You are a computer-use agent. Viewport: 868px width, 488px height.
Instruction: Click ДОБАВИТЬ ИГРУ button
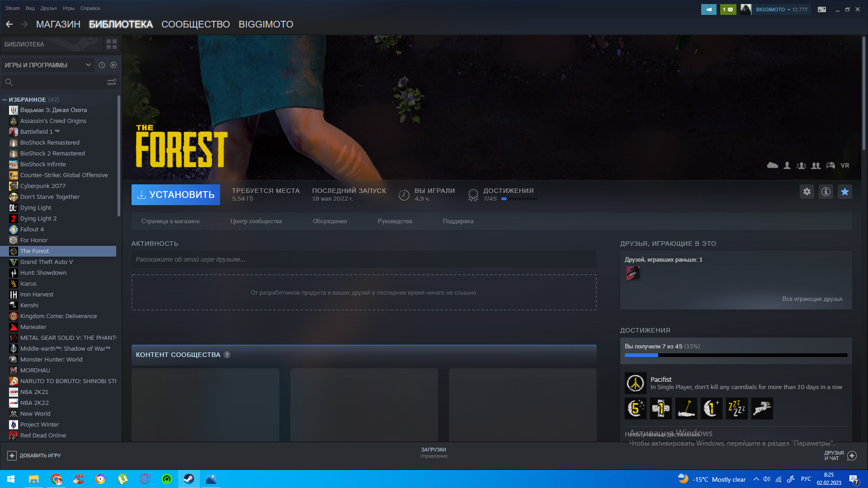(34, 455)
